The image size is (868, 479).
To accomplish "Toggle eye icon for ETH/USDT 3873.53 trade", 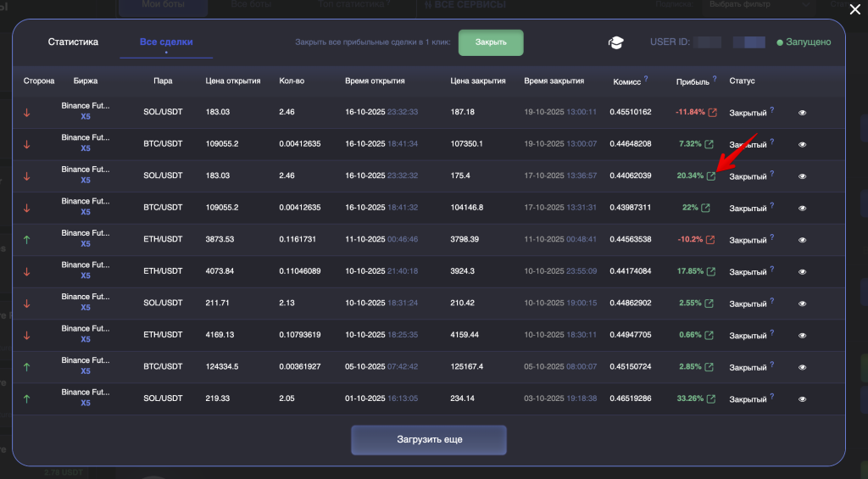I will point(803,240).
